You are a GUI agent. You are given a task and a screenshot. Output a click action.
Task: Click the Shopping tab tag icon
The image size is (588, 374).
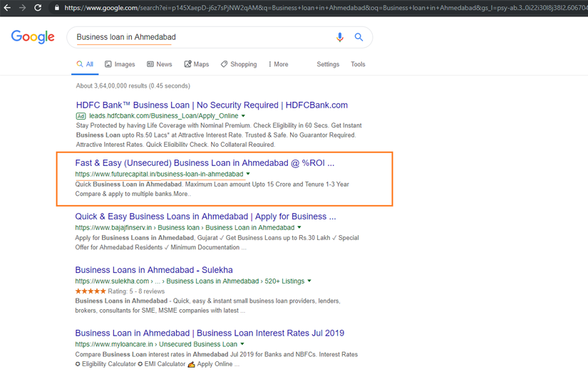click(224, 64)
